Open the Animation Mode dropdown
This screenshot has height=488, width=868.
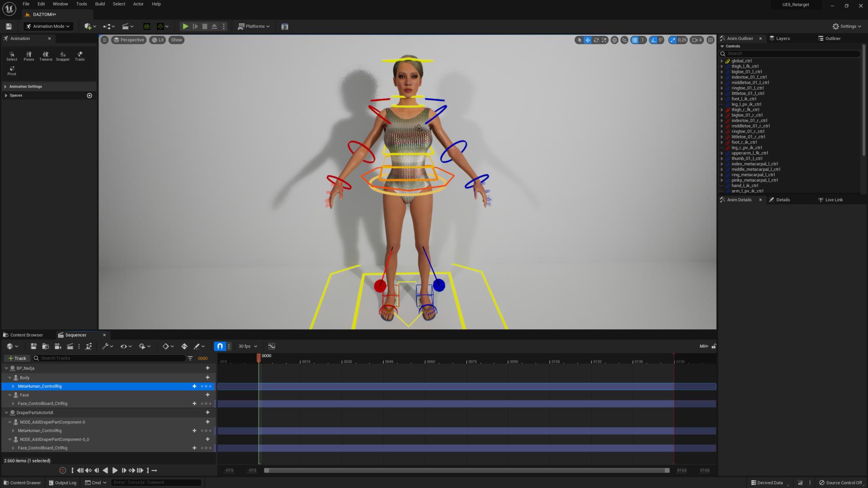click(48, 26)
